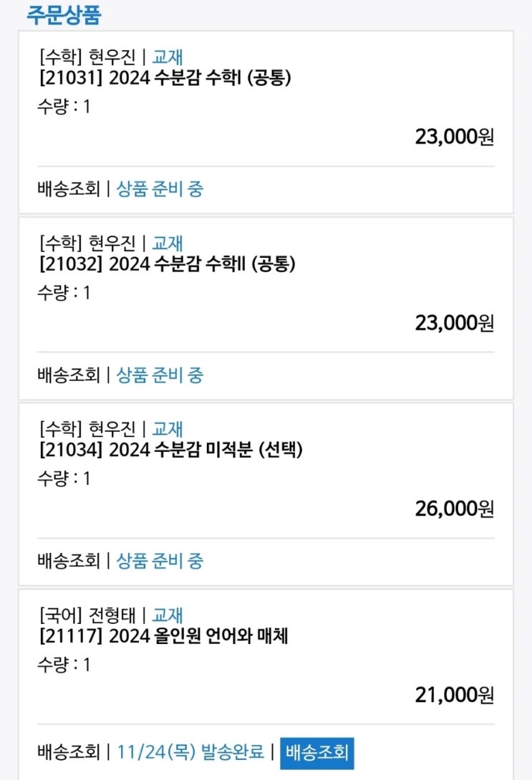The width and height of the screenshot is (532, 780).
Task: Click the 교재 link for 수분감 수학I
Action: (x=168, y=57)
